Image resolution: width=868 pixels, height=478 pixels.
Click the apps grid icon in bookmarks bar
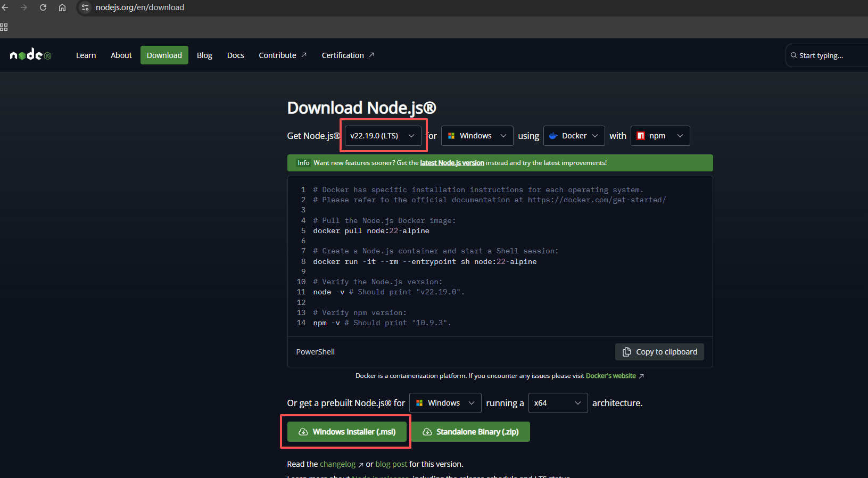click(x=4, y=27)
